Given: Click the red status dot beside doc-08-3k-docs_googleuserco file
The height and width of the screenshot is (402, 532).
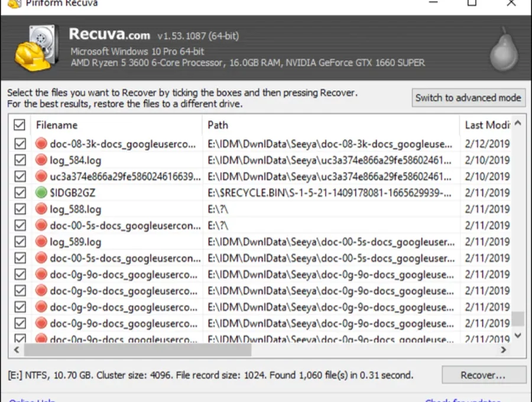Looking at the screenshot, I should click(x=41, y=143).
